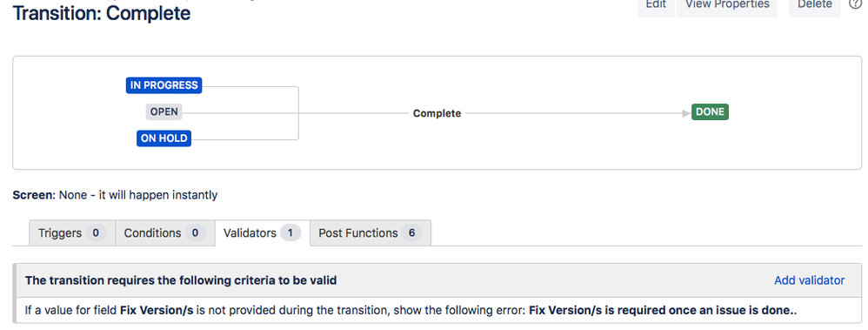Click the Add validator link
The height and width of the screenshot is (330, 868).
coord(810,280)
